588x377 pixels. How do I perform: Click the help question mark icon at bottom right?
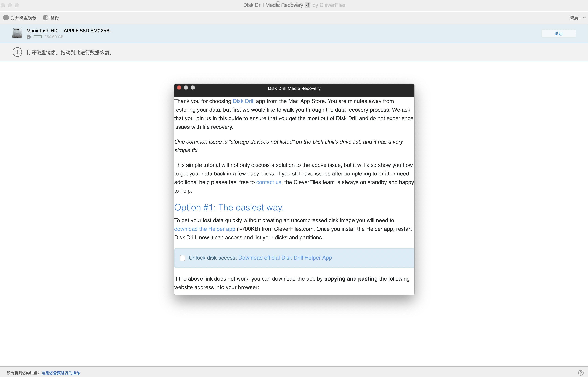581,373
